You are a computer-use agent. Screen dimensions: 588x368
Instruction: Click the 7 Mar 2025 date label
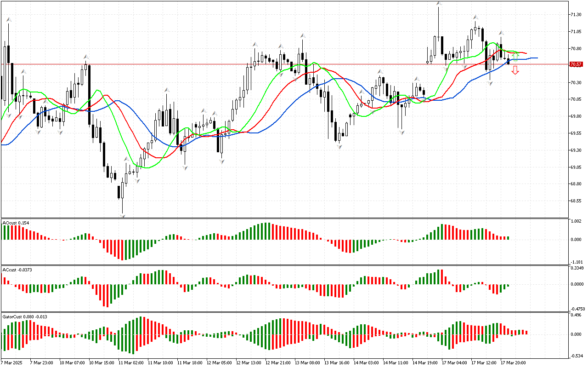tap(11, 363)
